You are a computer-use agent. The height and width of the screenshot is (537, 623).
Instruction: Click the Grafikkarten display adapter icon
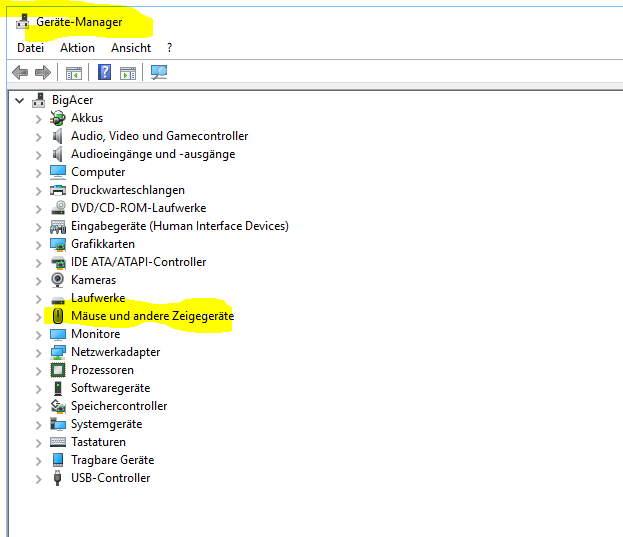click(58, 244)
